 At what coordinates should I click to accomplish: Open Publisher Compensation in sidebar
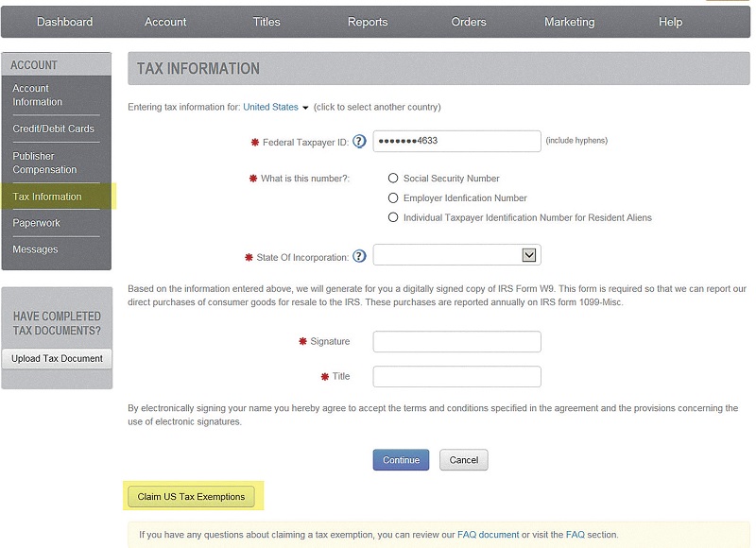(x=44, y=163)
